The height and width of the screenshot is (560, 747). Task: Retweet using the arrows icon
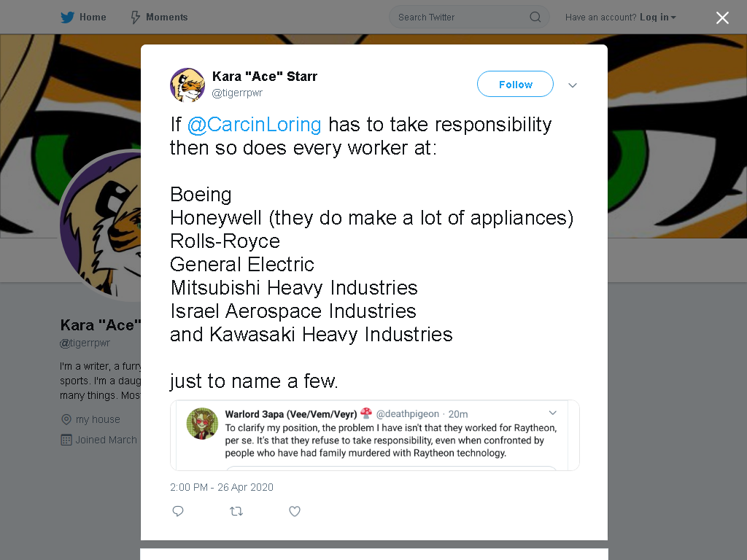coord(236,511)
